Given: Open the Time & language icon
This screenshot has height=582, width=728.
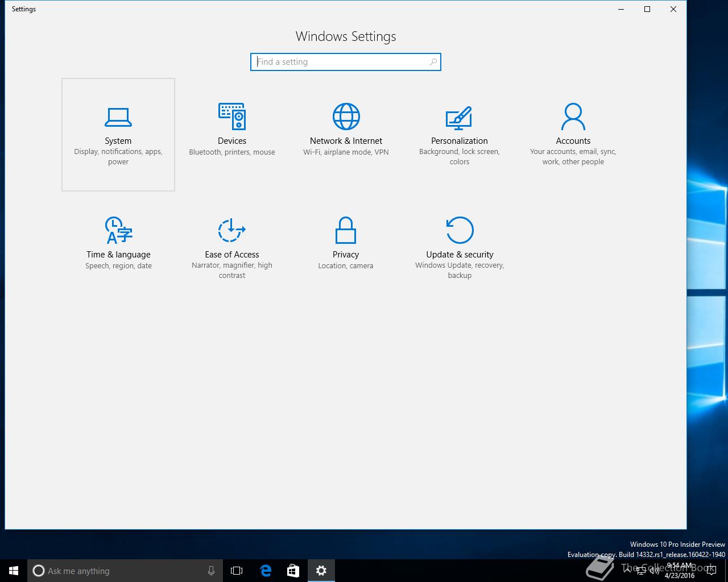Looking at the screenshot, I should (x=118, y=230).
